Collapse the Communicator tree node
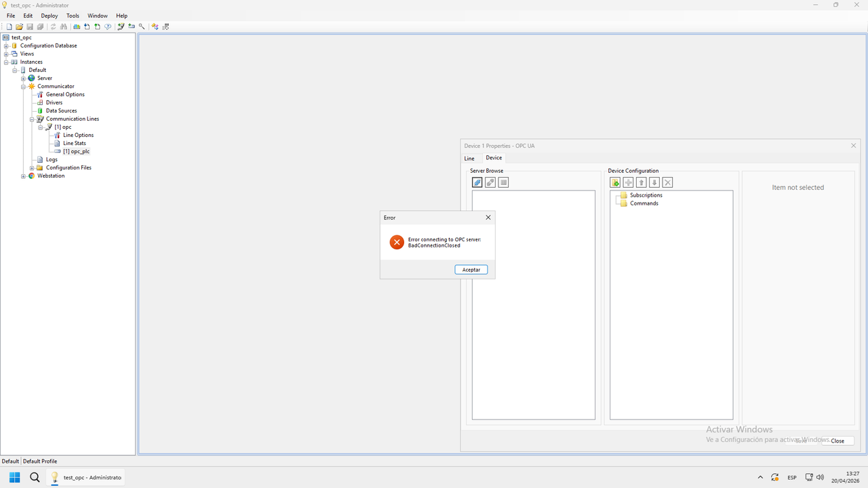The image size is (868, 488). 23,86
